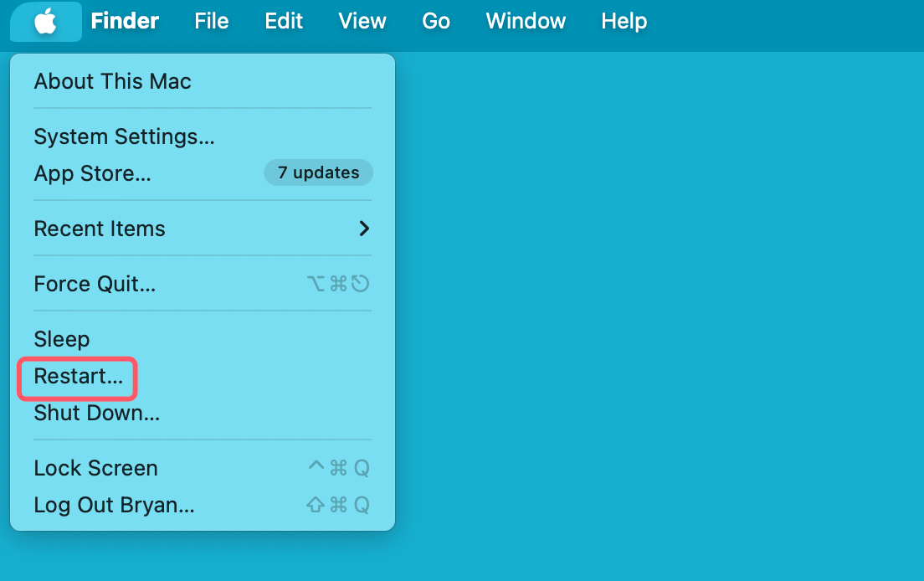
Task: Choose the App Store menu entry
Action: 92,173
